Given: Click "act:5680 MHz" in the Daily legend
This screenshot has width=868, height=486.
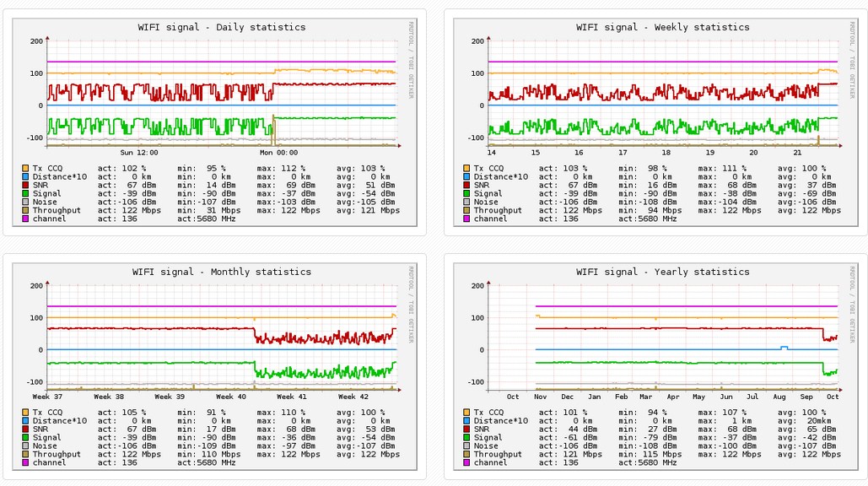Looking at the screenshot, I should coord(207,219).
